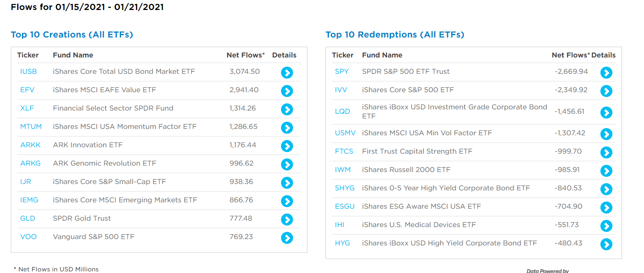This screenshot has height=273, width=644.
Task: Click fund name iShares U.S. Medical Devices ETF
Action: click(419, 225)
